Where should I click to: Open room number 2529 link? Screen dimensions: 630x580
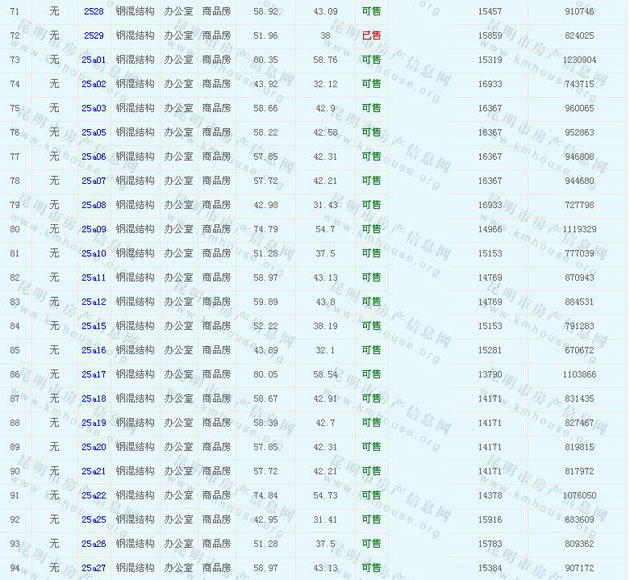pyautogui.click(x=94, y=35)
